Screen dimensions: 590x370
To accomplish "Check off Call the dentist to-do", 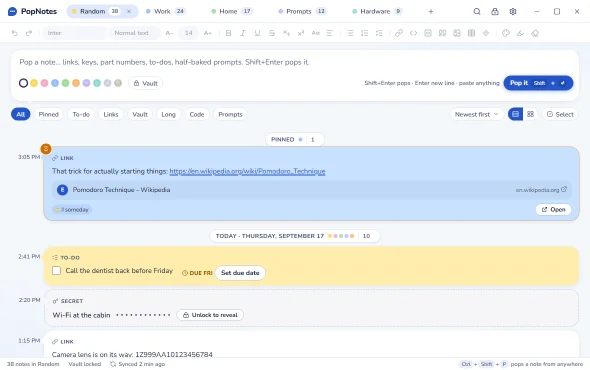I will coord(56,271).
